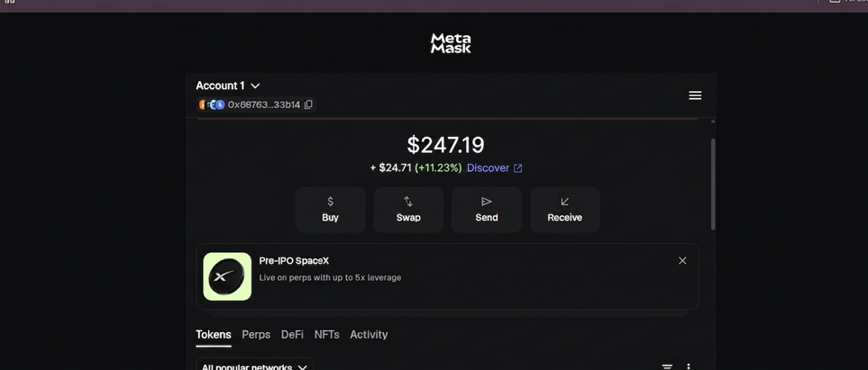Screen dimensions: 868x370
Task: Click the vertical scrollbar in the wallet panel
Action: click(712, 185)
